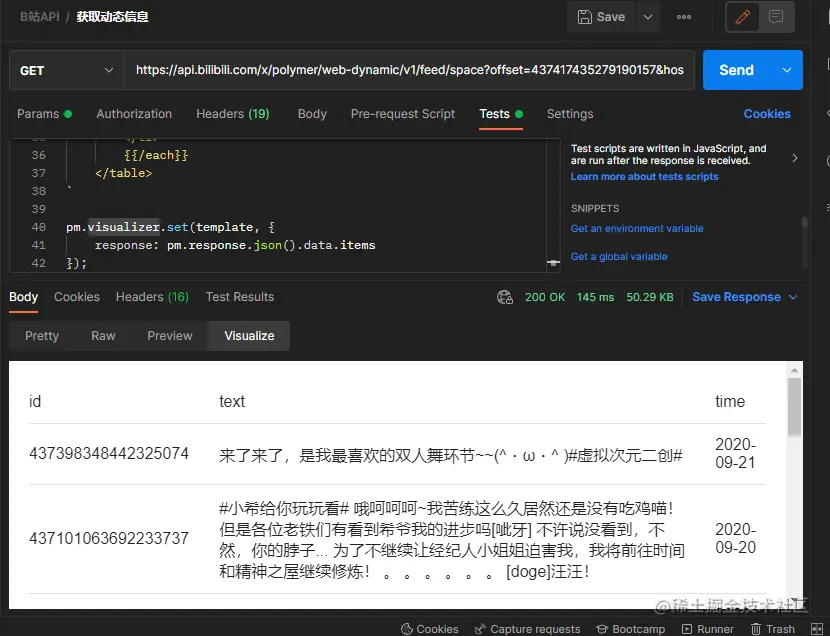Open the Pre-request Script tab
The height and width of the screenshot is (636, 830).
[x=403, y=114]
